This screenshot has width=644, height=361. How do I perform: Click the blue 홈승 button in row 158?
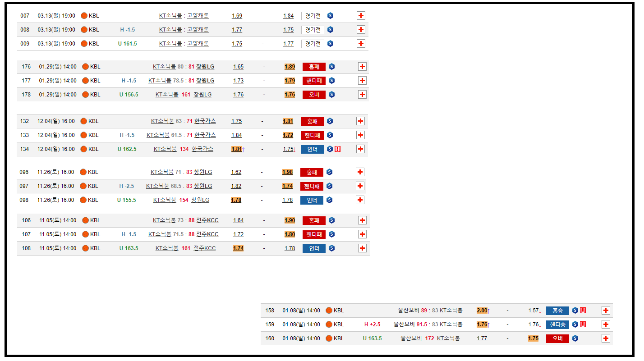point(557,311)
